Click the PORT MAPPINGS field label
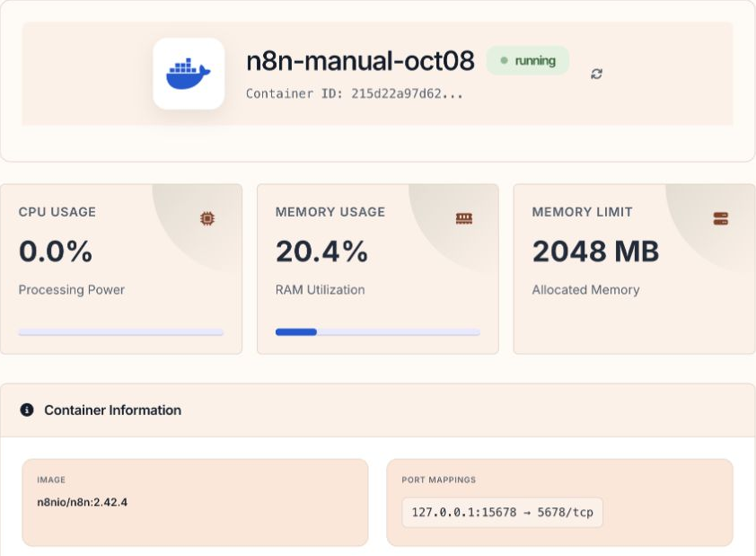Image resolution: width=756 pixels, height=556 pixels. pos(439,480)
